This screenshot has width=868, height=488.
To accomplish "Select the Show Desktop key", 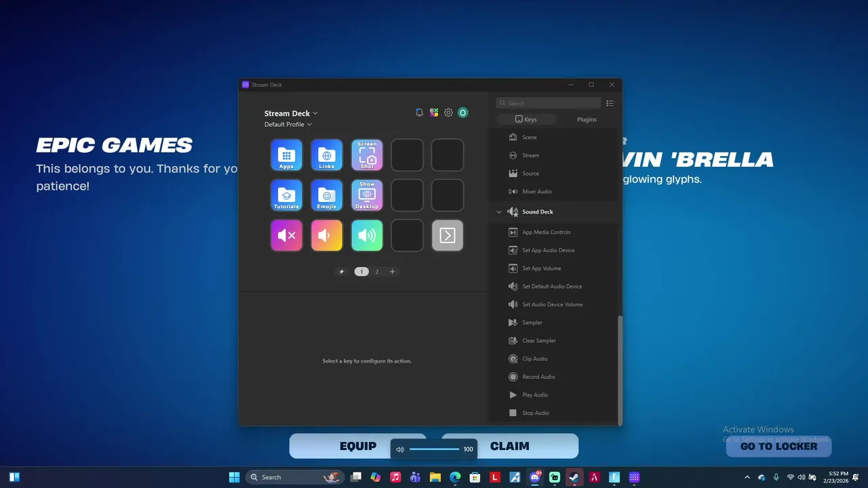I will (367, 195).
